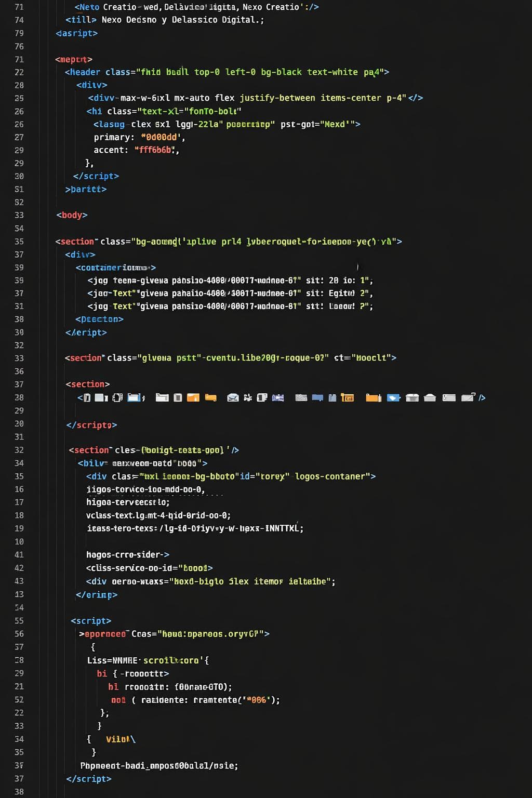The height and width of the screenshot is (798, 532).
Task: Click the div line with id 'torey'
Action: coord(231,476)
